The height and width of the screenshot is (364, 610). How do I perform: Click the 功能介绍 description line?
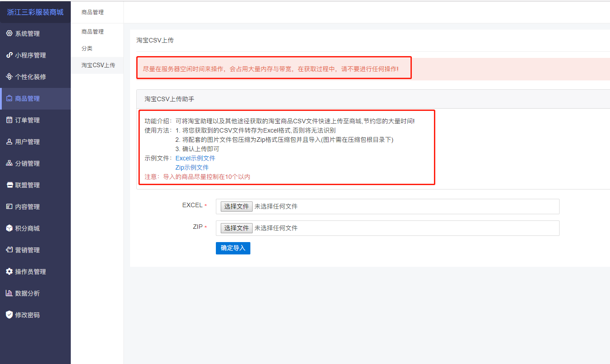click(x=280, y=121)
